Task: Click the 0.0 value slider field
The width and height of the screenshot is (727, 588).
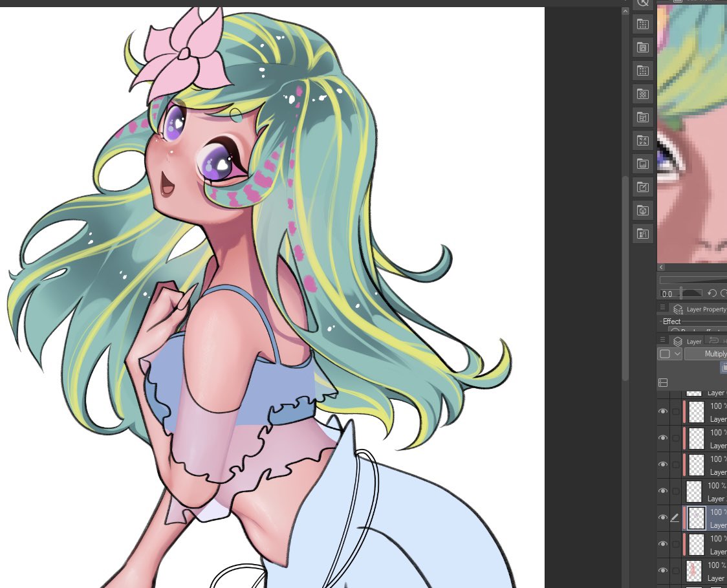Action: (x=667, y=294)
